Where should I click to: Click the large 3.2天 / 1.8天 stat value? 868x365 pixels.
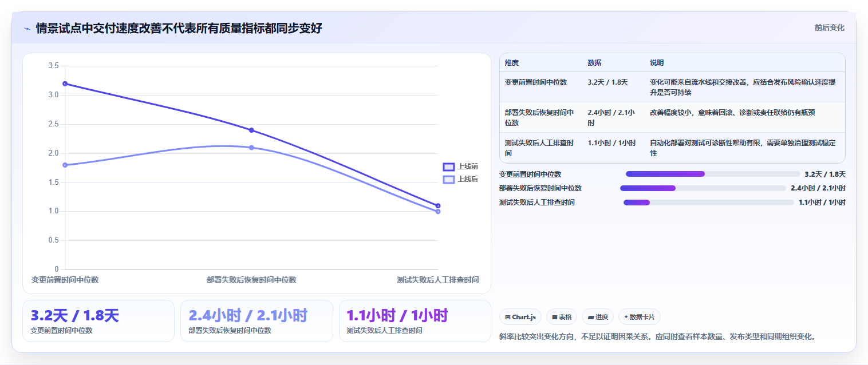coord(74,315)
